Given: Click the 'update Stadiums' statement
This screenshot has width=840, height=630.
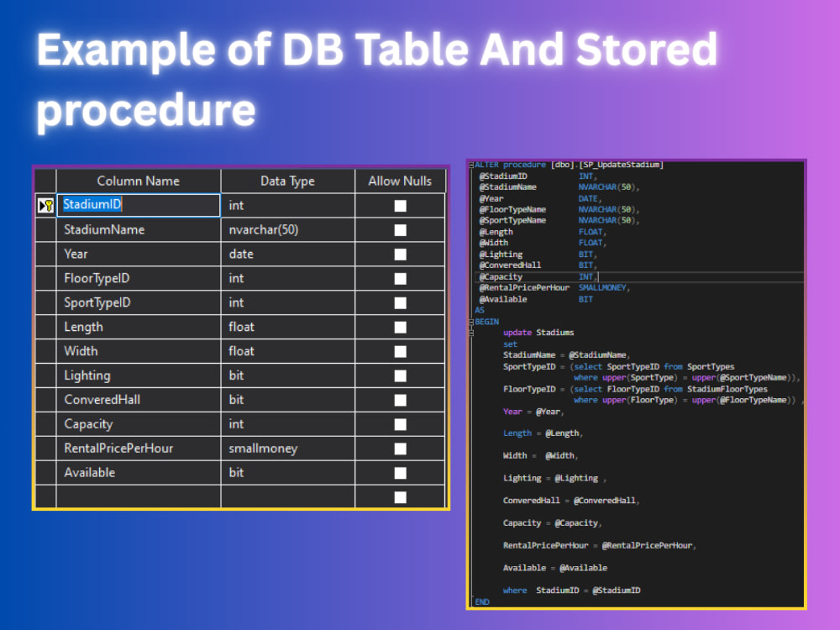Looking at the screenshot, I should [538, 333].
